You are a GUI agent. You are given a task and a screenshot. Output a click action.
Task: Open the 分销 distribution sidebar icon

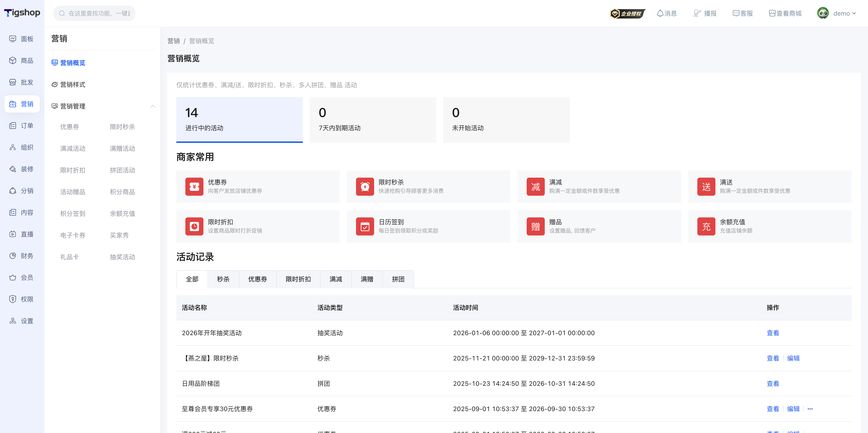point(12,191)
